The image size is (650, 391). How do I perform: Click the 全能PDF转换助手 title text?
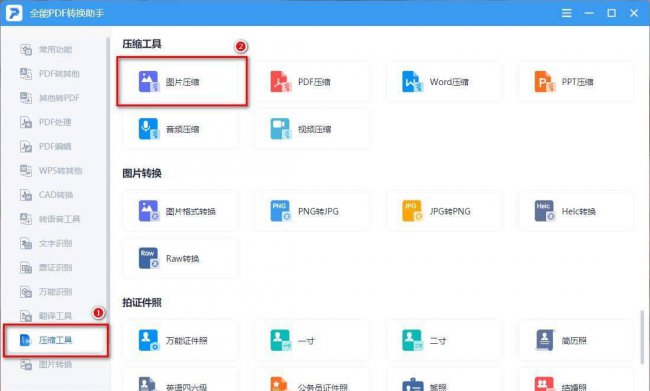[x=67, y=13]
